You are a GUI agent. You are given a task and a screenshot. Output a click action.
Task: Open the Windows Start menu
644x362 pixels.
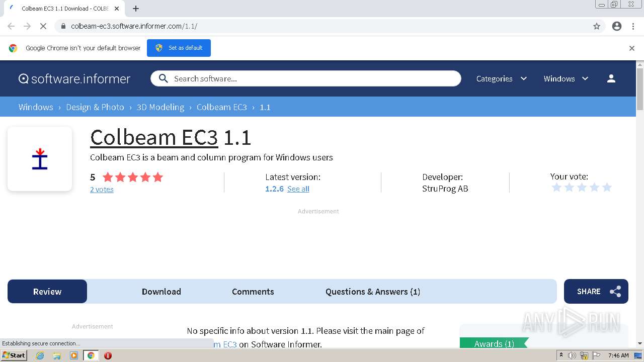pos(14,355)
